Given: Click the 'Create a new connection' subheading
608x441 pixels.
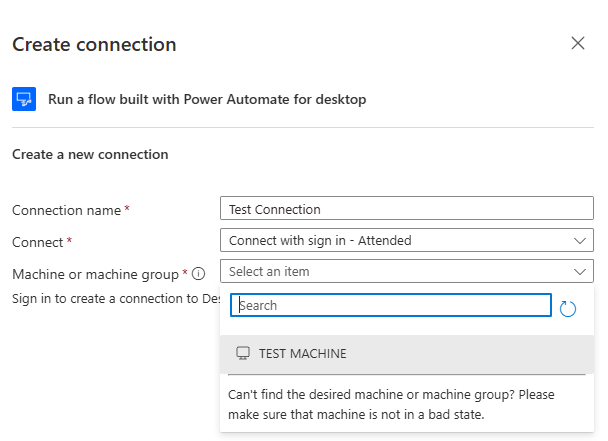Looking at the screenshot, I should point(90,154).
